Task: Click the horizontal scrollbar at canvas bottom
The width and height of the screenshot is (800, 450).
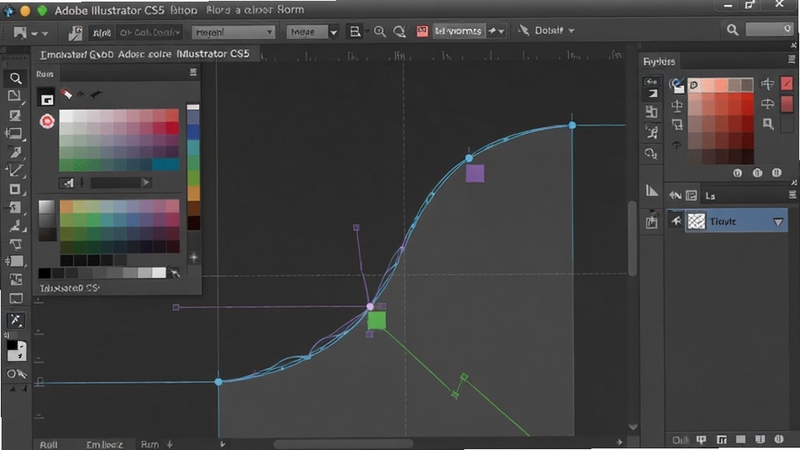Action: 343,444
